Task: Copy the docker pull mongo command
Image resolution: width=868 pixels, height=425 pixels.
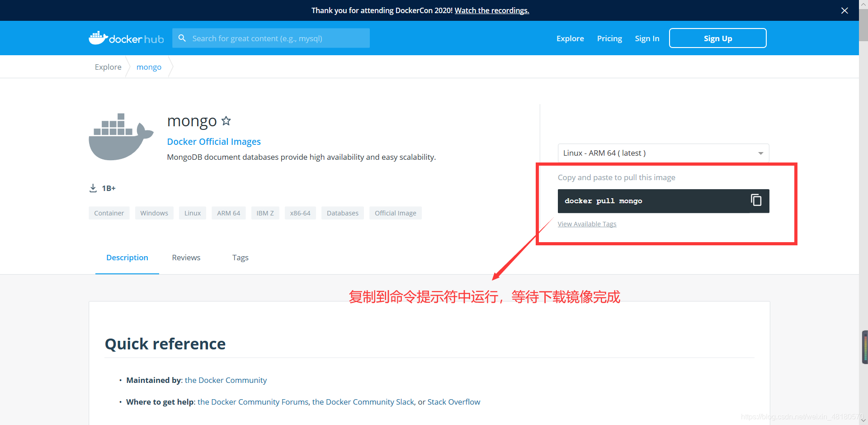Action: point(756,200)
